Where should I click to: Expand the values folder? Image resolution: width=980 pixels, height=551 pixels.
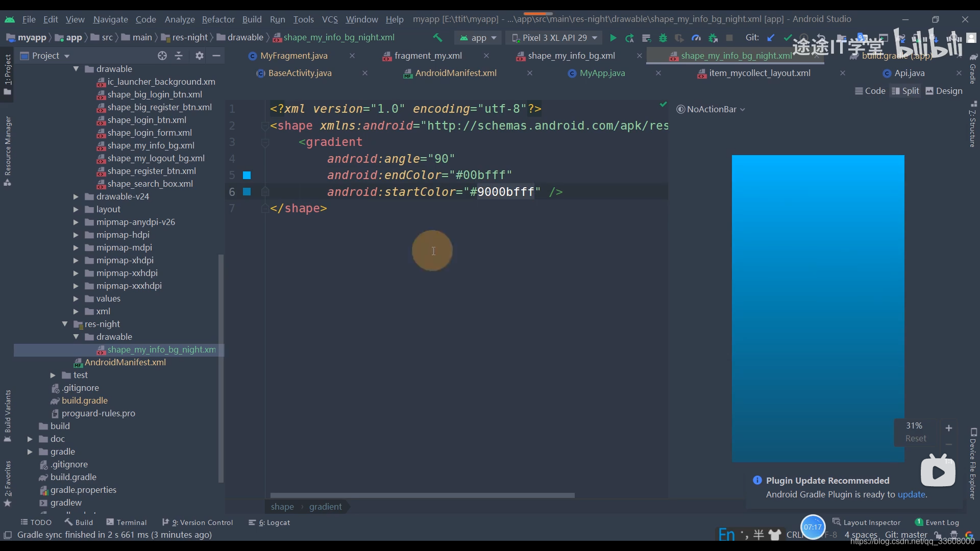tap(76, 298)
